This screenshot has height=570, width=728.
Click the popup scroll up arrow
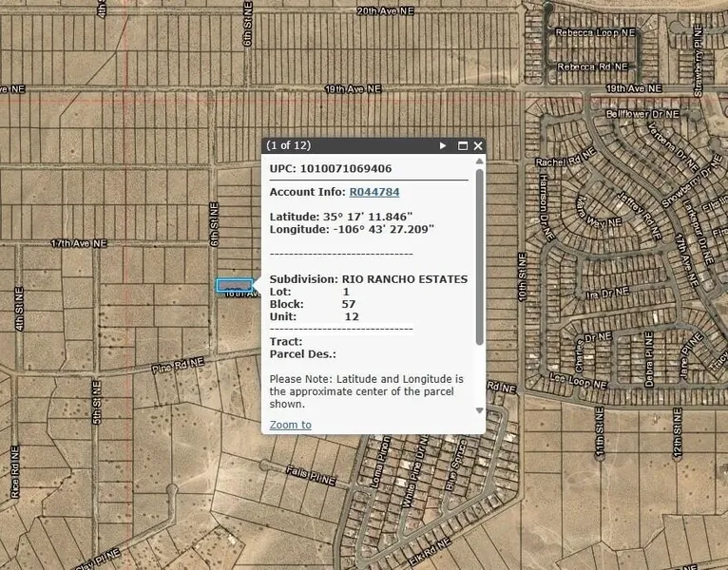tap(479, 163)
